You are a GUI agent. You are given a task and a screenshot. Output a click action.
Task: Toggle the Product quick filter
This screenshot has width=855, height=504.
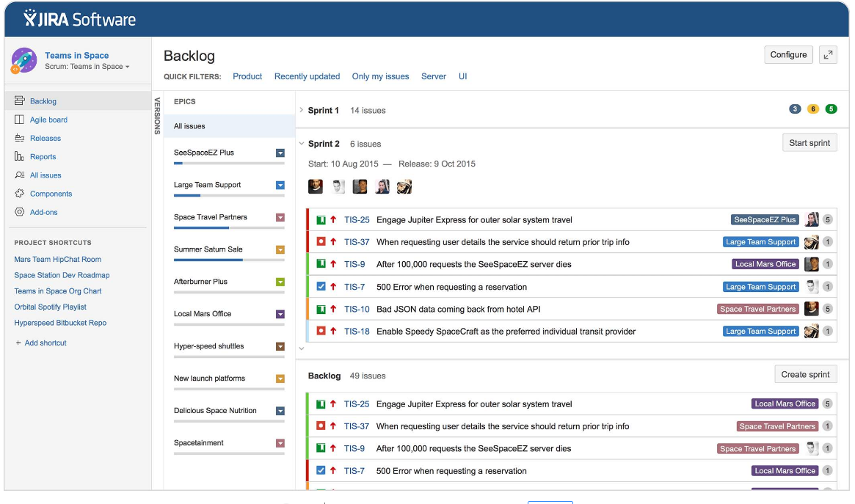pyautogui.click(x=247, y=76)
